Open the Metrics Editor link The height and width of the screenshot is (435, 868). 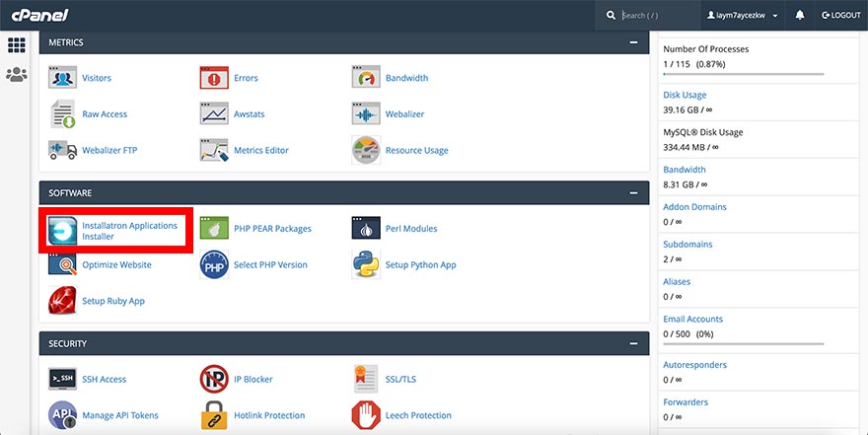[261, 150]
